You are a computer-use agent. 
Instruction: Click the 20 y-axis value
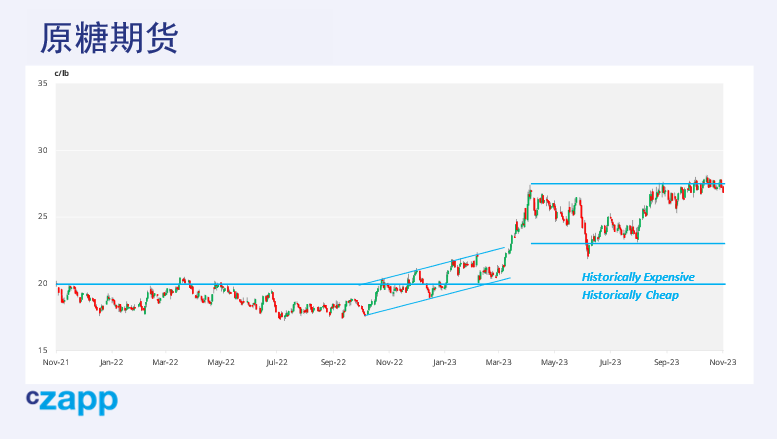point(42,284)
